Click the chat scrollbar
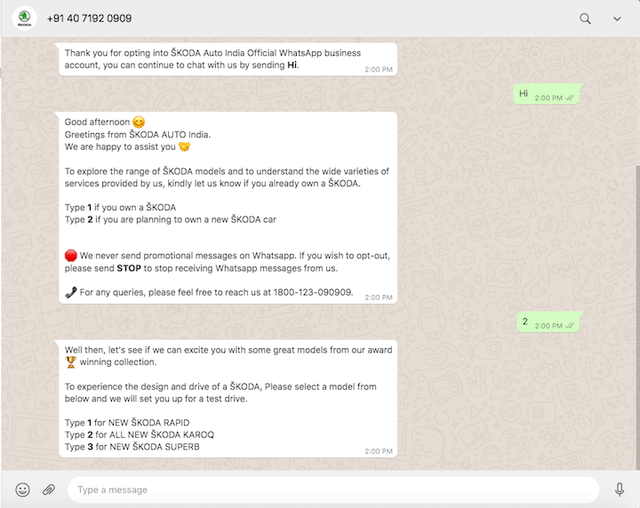The height and width of the screenshot is (508, 640). click(638, 317)
